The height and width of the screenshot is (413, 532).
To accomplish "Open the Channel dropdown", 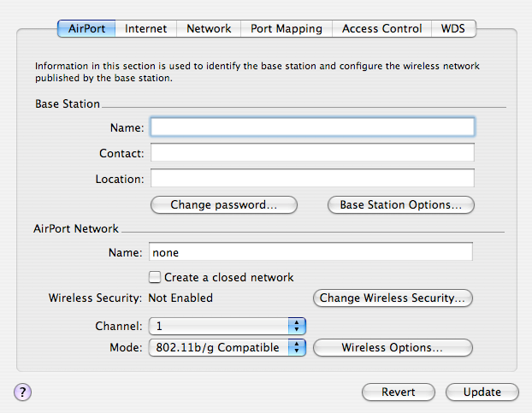I will click(228, 326).
